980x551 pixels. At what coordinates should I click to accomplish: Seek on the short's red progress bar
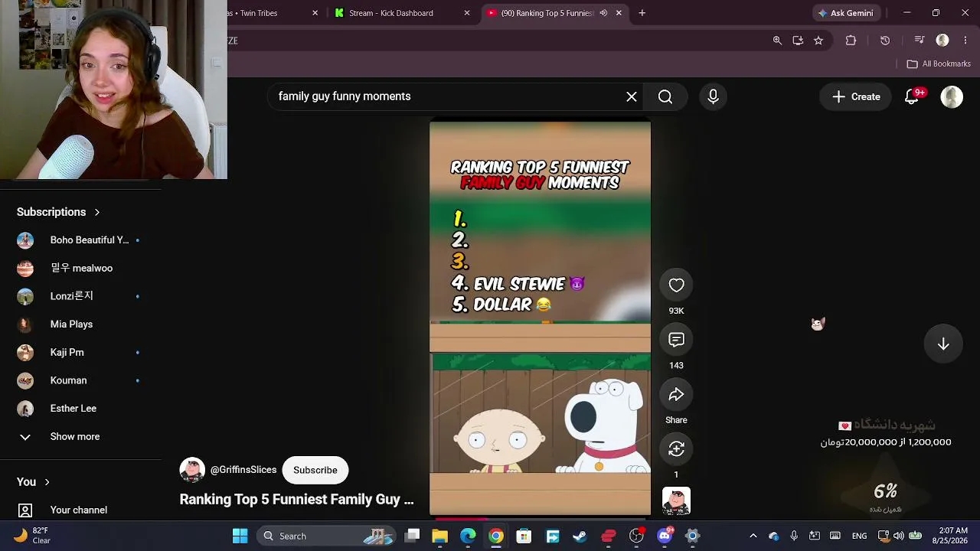tap(540, 518)
